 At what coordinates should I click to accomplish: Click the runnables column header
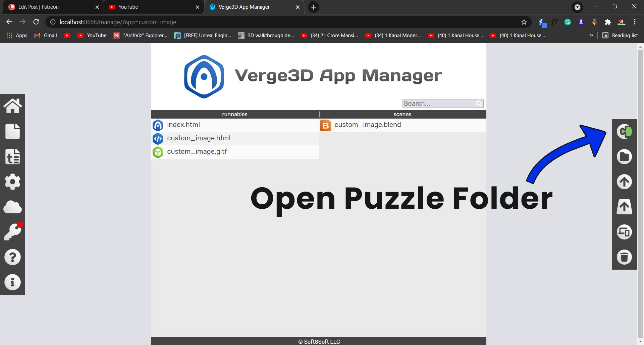tap(235, 114)
